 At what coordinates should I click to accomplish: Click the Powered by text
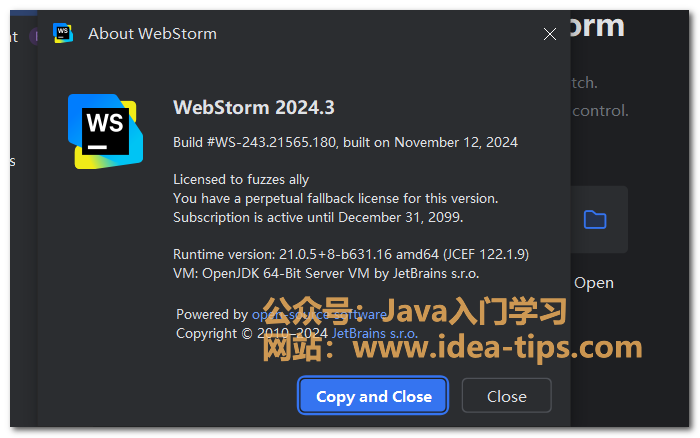click(212, 314)
